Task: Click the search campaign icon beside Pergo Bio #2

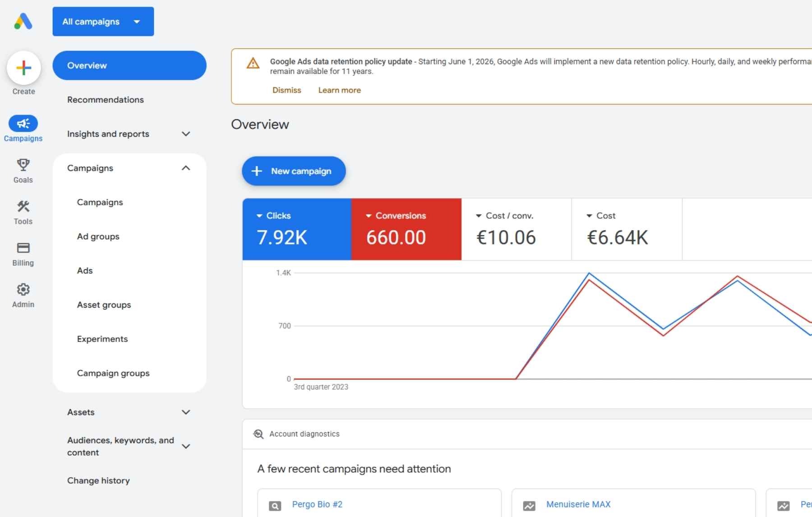Action: (x=275, y=506)
